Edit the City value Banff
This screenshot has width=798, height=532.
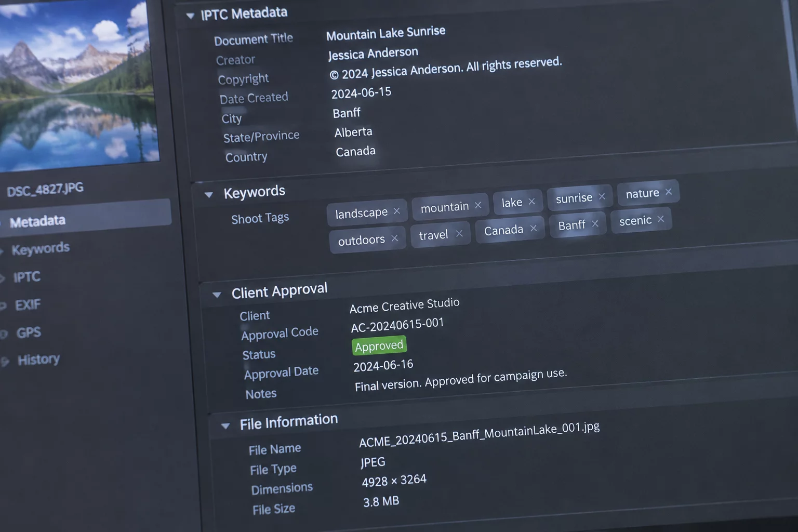(347, 113)
